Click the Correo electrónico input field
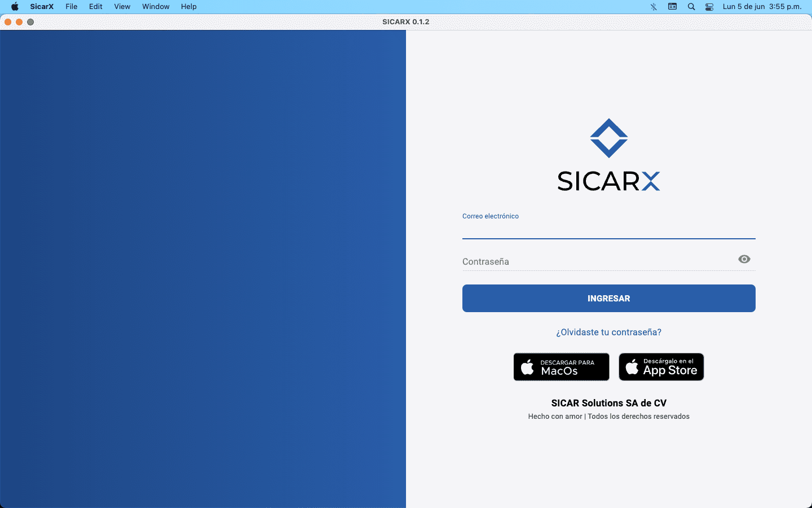 (x=609, y=230)
